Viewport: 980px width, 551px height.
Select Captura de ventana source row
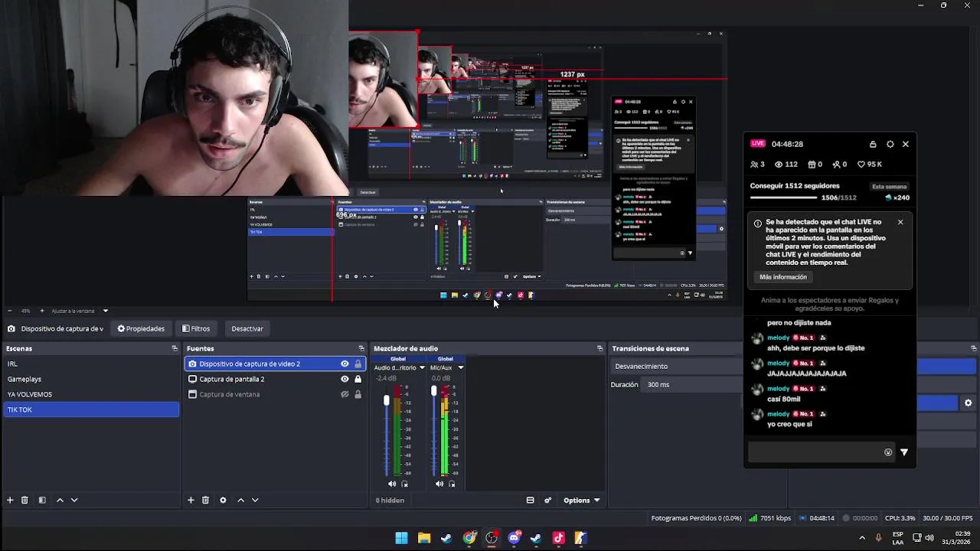(x=275, y=394)
